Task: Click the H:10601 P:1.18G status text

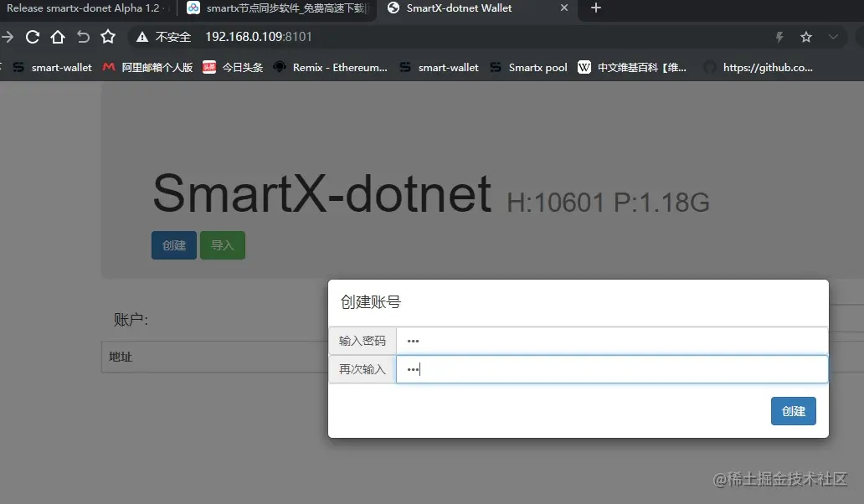Action: pos(608,203)
